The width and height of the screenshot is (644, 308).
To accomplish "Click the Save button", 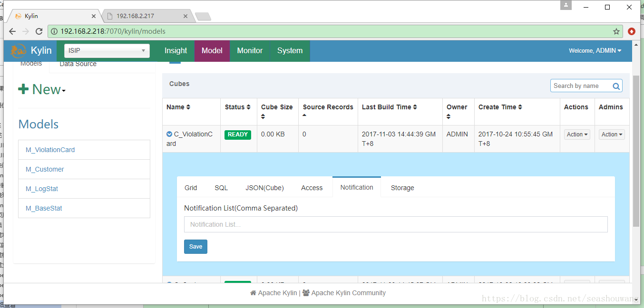I will 195,247.
